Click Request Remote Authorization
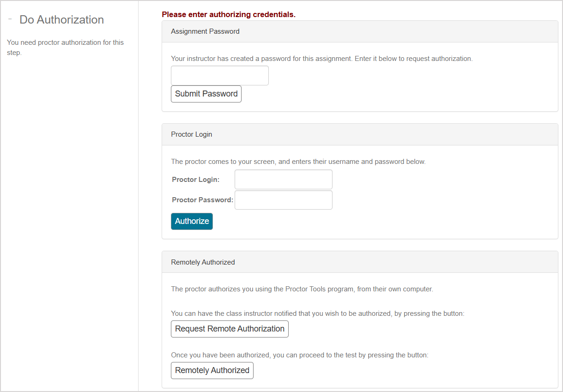The width and height of the screenshot is (563, 392). click(x=230, y=329)
